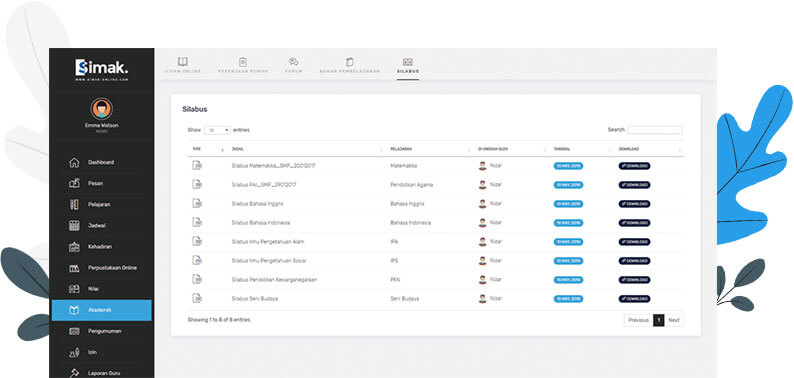Download the Silabus Matematika file
The height and width of the screenshot is (378, 794).
[x=634, y=166]
